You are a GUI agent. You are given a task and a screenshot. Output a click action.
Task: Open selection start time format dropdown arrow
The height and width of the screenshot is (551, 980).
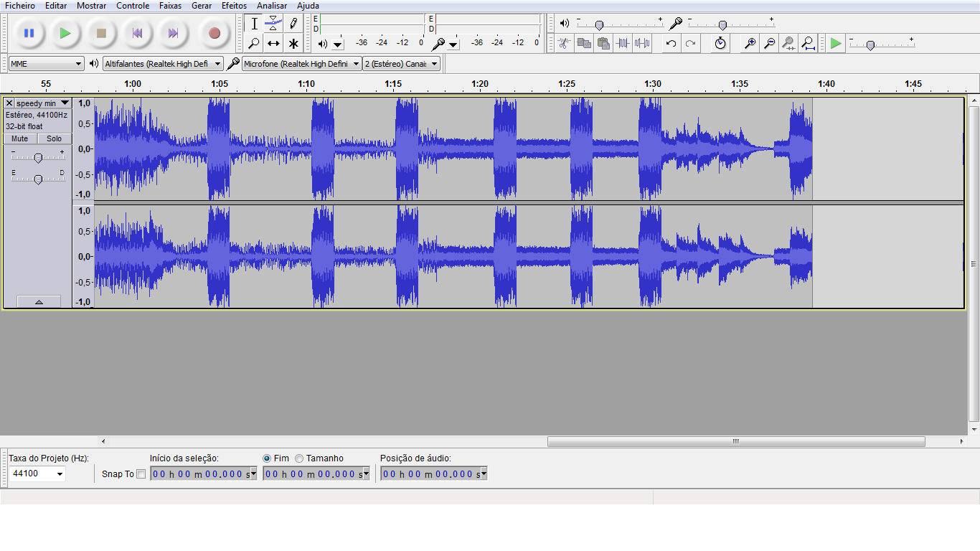pyautogui.click(x=253, y=474)
